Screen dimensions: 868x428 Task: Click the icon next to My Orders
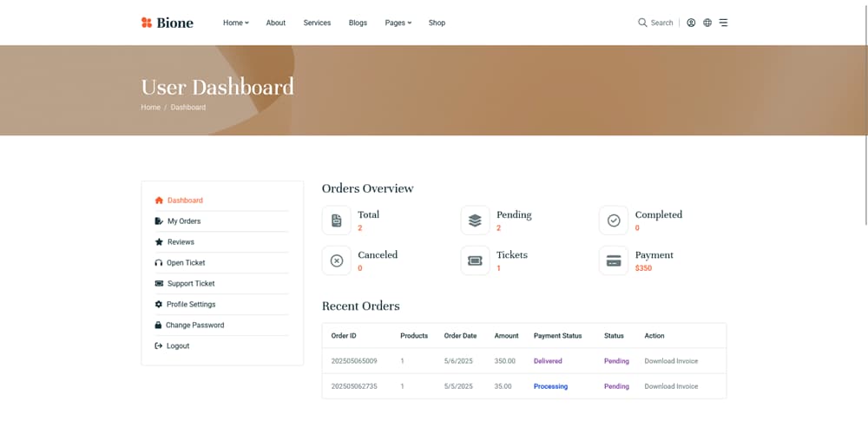coord(159,221)
